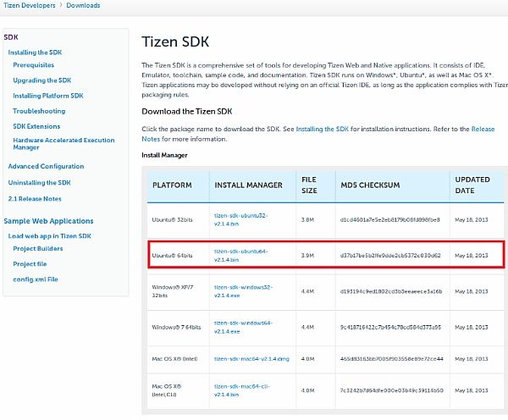Viewport: 508px width, 420px height.
Task: Select the Windows 32bits MD5 checksum
Action: (391, 291)
